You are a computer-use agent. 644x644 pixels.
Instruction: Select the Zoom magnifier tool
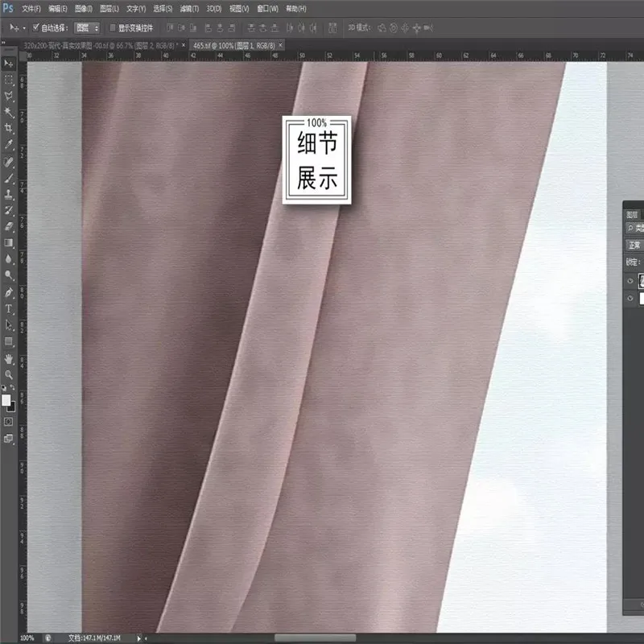(x=9, y=374)
